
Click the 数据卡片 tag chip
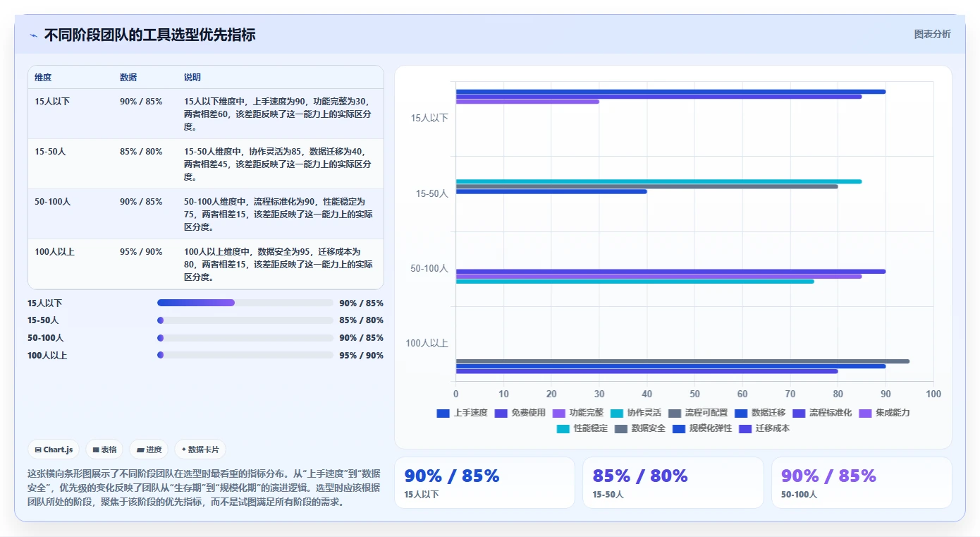click(x=200, y=449)
